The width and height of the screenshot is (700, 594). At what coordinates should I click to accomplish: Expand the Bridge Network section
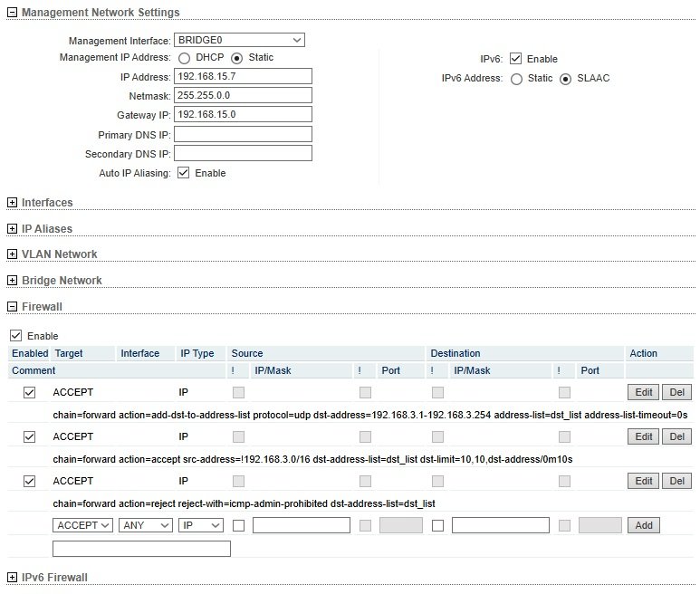coord(12,281)
